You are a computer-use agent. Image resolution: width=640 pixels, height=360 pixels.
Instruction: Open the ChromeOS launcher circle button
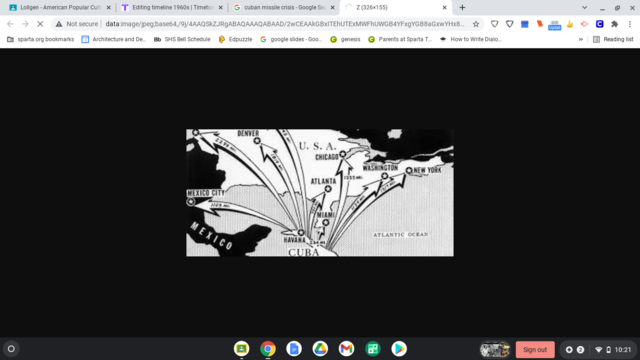point(11,349)
